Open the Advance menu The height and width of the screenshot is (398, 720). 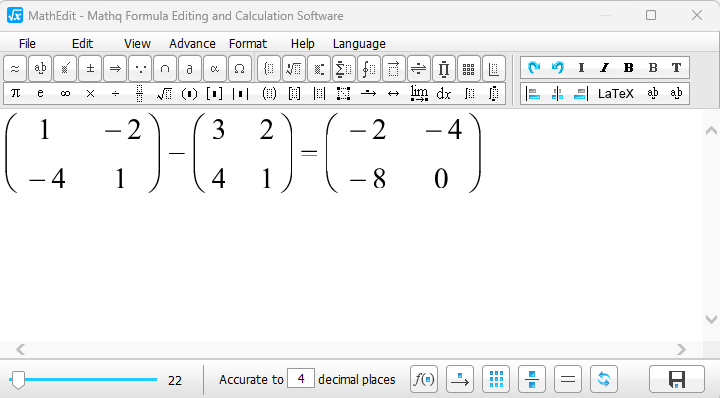[x=192, y=44]
